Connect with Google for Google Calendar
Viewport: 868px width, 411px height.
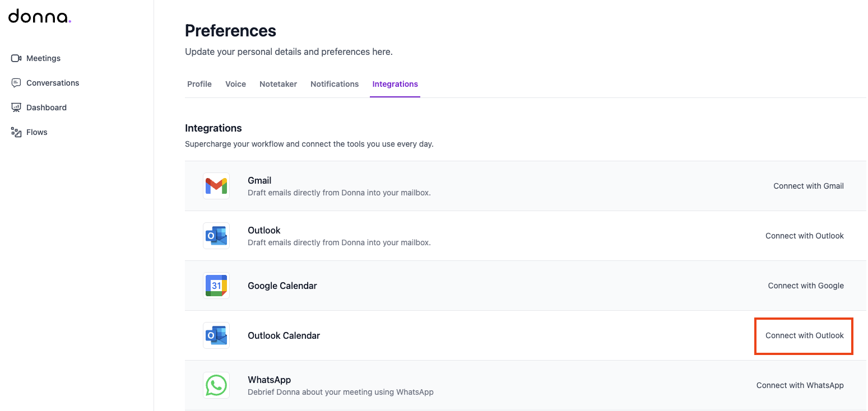point(805,286)
